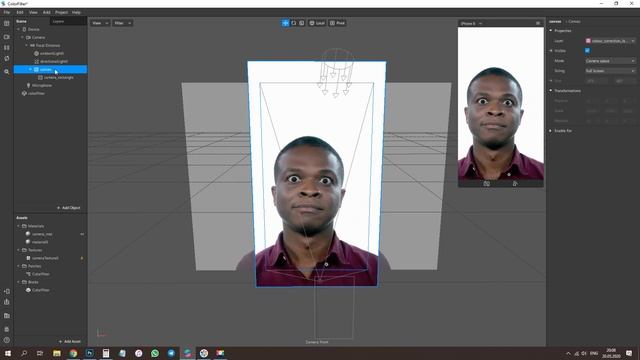
Task: Open the Mode dropdown showing Camera space
Action: coord(611,61)
